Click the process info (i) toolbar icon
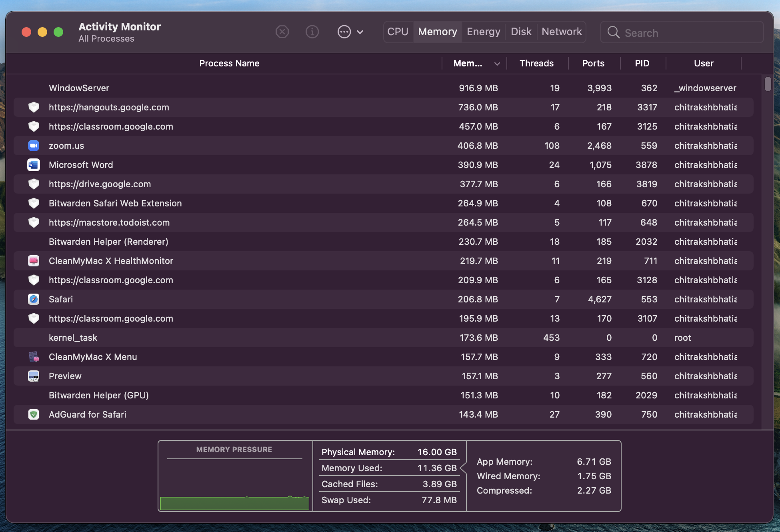This screenshot has height=532, width=780. point(312,32)
